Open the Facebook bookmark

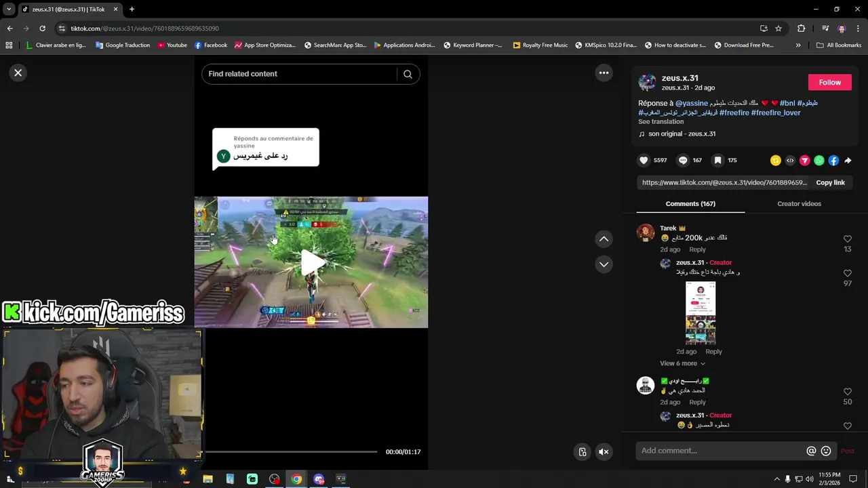click(211, 45)
